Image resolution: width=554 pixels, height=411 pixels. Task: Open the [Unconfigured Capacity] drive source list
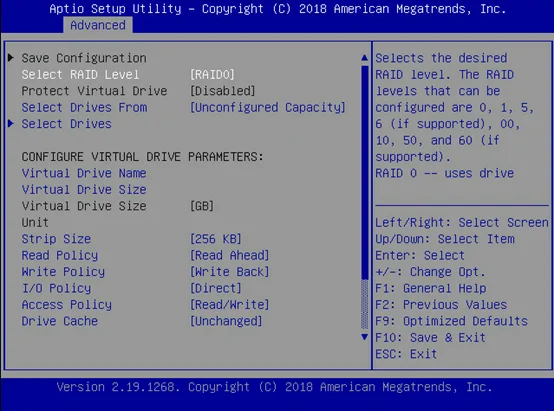pyautogui.click(x=268, y=107)
